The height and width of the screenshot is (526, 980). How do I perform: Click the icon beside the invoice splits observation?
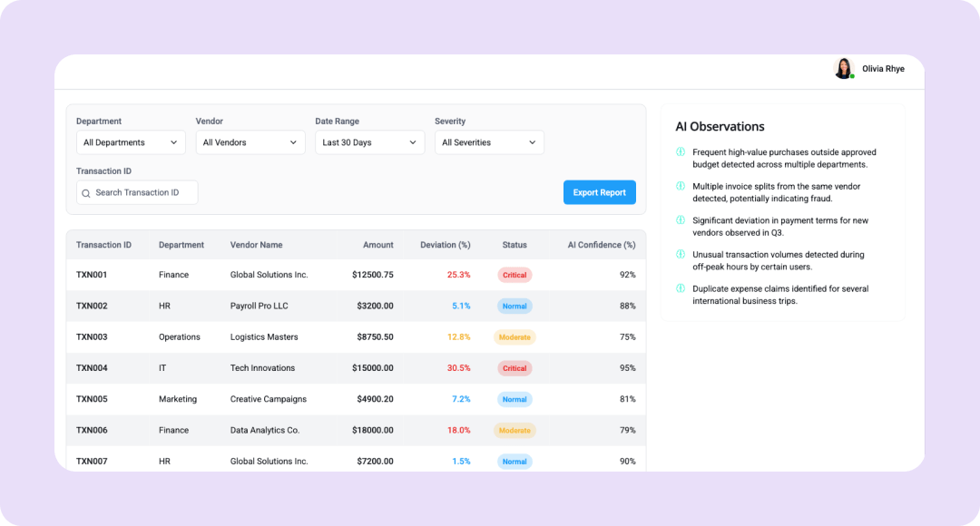(x=681, y=186)
